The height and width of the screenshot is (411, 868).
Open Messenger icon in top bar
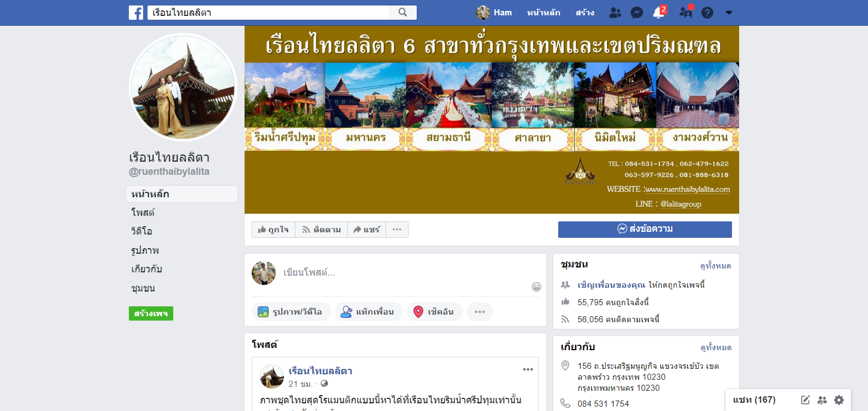(x=637, y=13)
